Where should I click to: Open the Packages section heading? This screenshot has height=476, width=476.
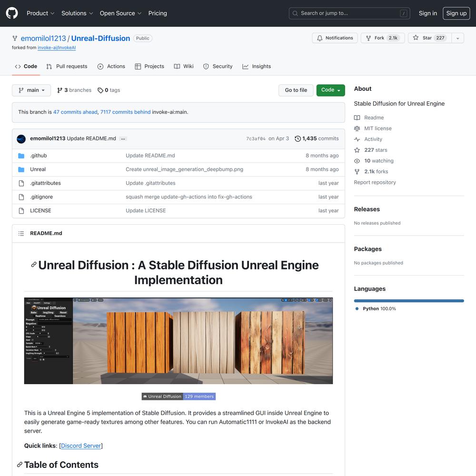(367, 249)
